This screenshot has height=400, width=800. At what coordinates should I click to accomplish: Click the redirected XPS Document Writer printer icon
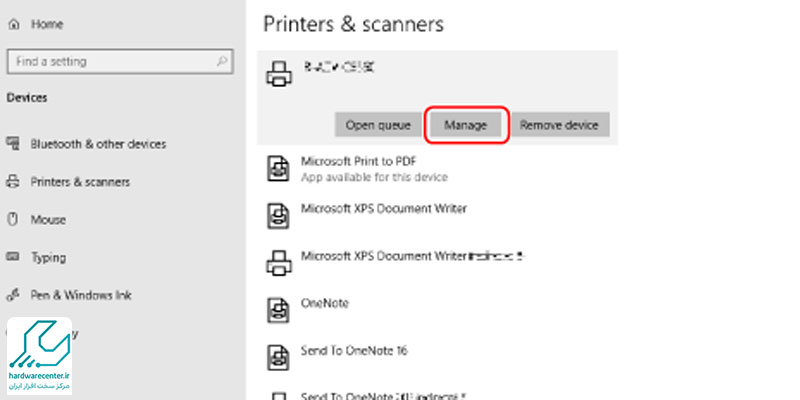[279, 263]
